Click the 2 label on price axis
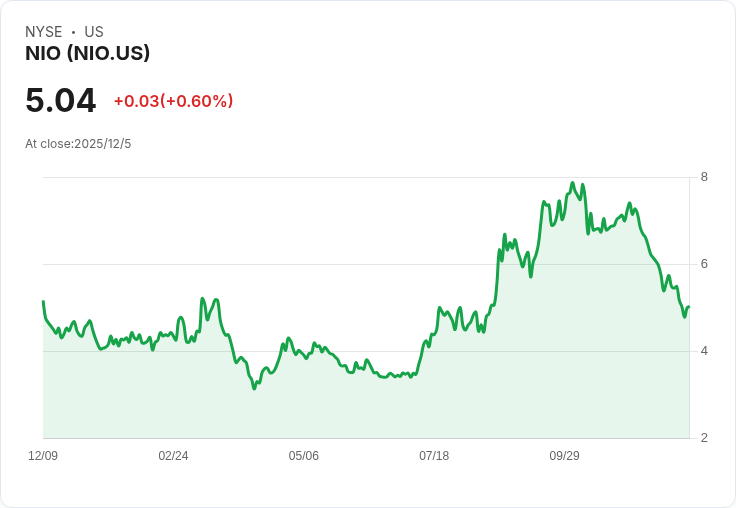This screenshot has height=508, width=736. (x=704, y=438)
